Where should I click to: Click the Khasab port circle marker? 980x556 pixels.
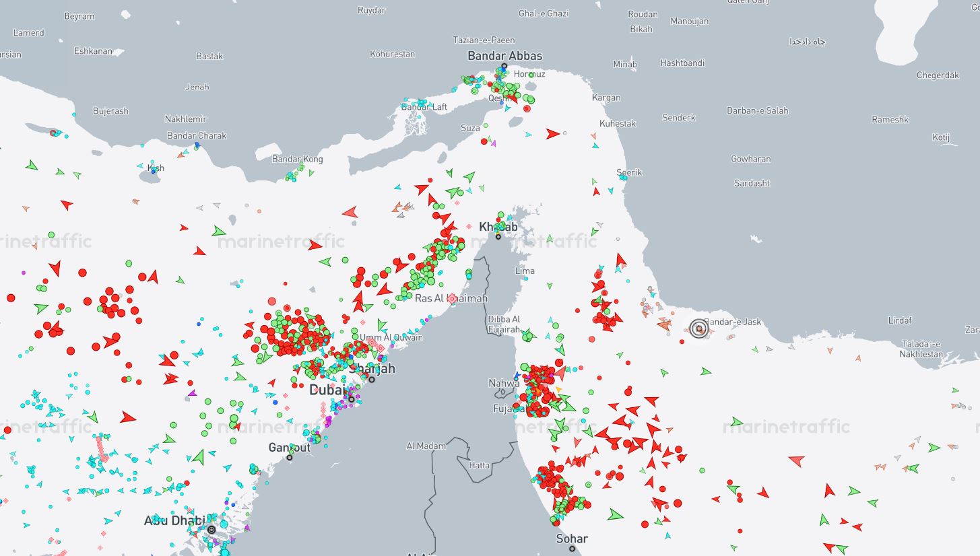point(498,237)
